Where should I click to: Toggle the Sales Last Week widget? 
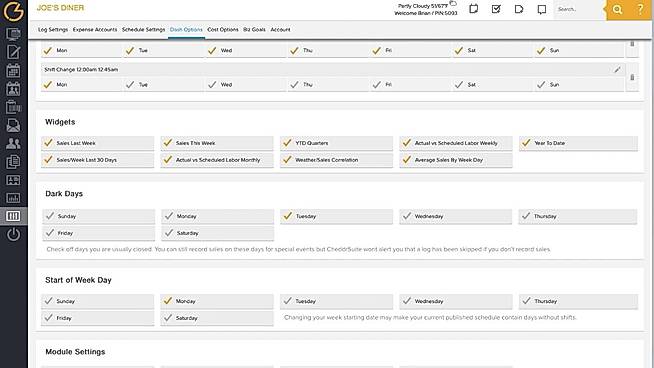coord(98,143)
